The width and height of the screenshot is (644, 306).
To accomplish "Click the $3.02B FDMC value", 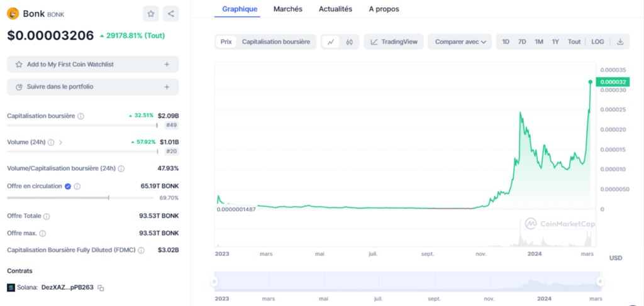I will coord(169,250).
